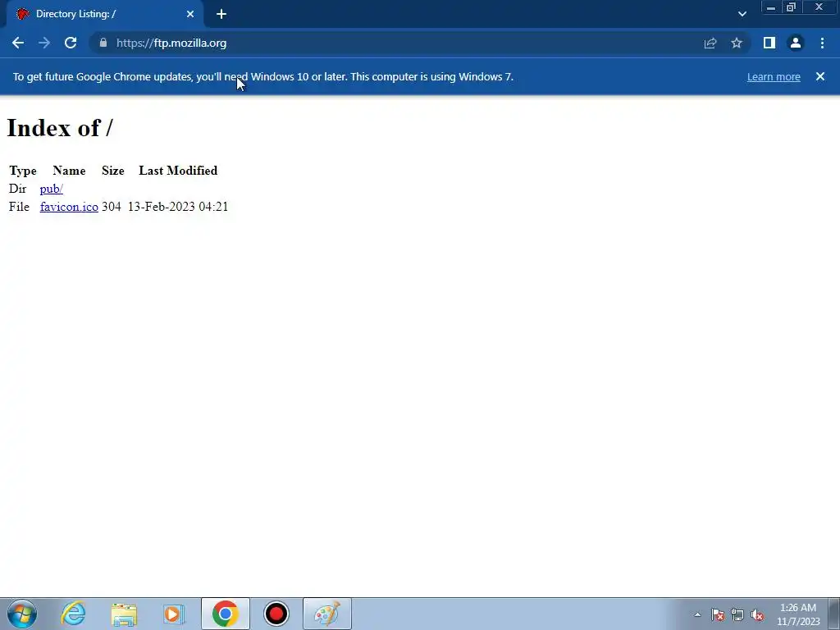The width and height of the screenshot is (840, 630).
Task: Launch Internet Explorer from taskbar
Action: (73, 614)
